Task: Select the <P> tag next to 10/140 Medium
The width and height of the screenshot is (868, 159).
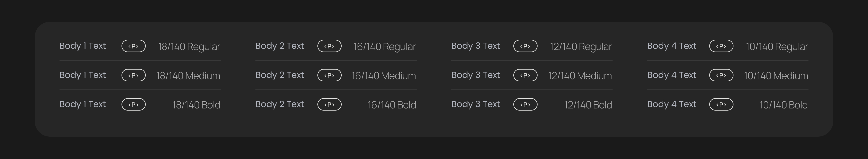Action: click(721, 75)
